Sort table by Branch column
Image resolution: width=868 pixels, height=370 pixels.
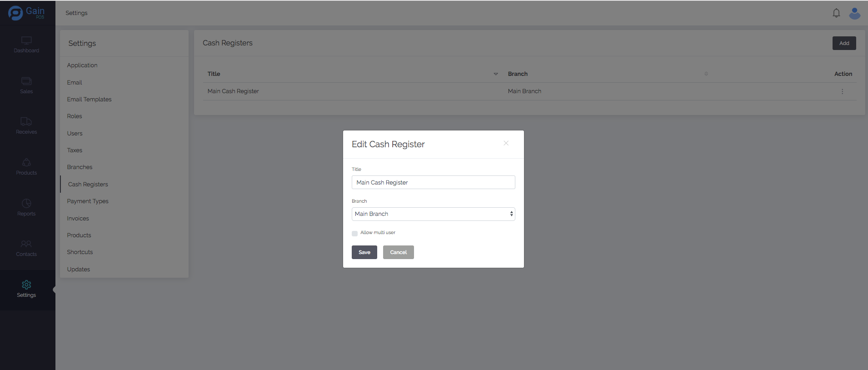click(706, 74)
